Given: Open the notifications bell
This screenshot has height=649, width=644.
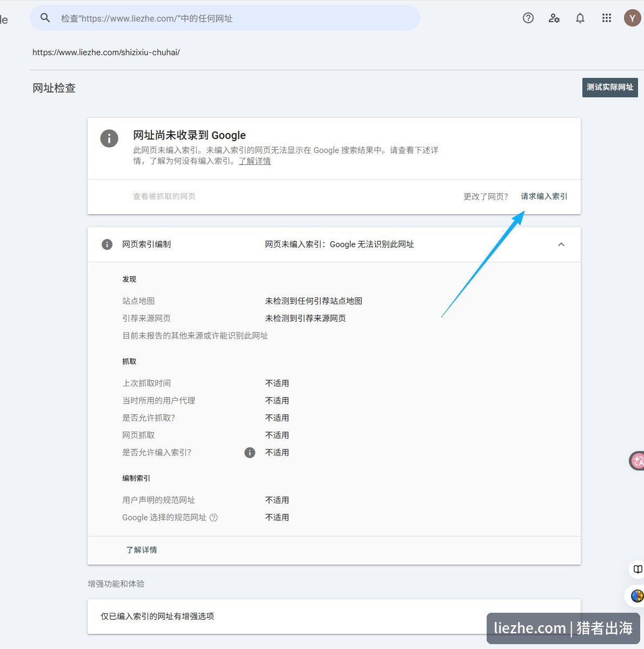Looking at the screenshot, I should [580, 18].
